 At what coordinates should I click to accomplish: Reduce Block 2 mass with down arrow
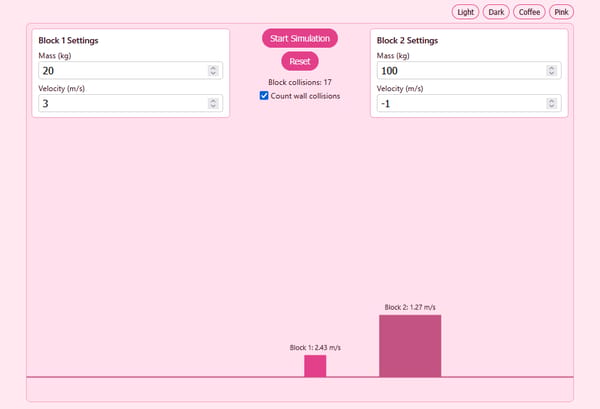click(x=551, y=73)
